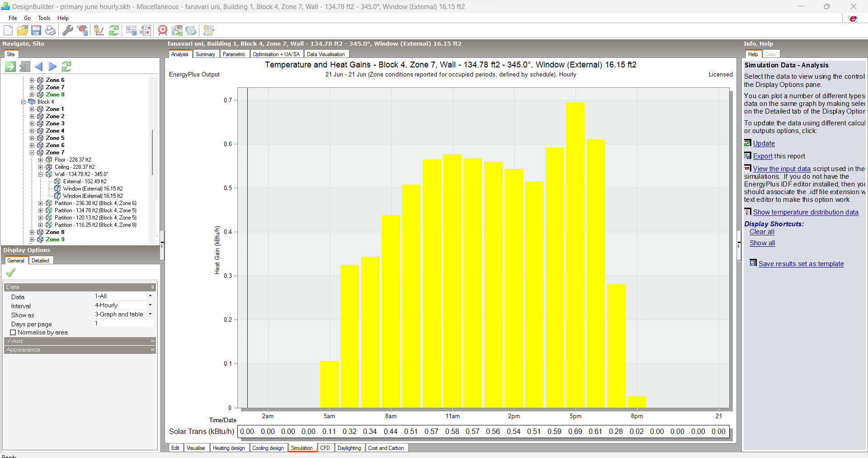Navigate back with the blue left arrow
Viewport: 868px width, 458px height.
pos(39,67)
